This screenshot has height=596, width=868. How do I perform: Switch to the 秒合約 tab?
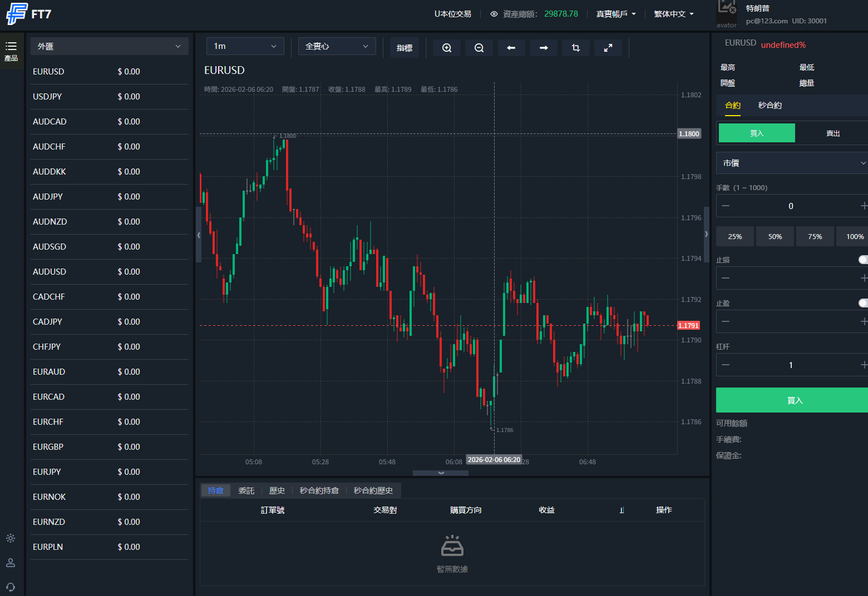[770, 106]
